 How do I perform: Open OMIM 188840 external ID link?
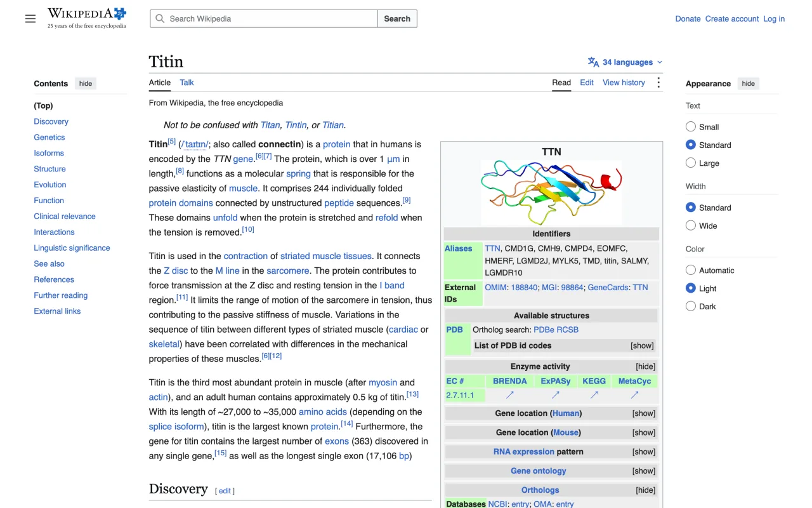click(524, 288)
